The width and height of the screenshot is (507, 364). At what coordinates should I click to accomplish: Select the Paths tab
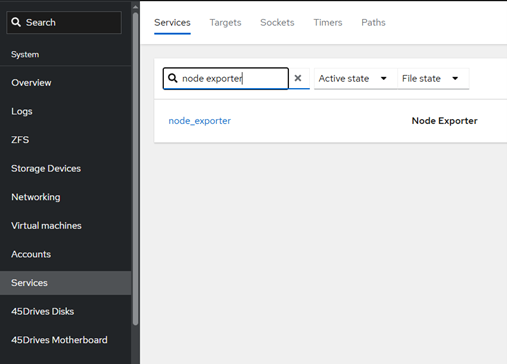373,23
